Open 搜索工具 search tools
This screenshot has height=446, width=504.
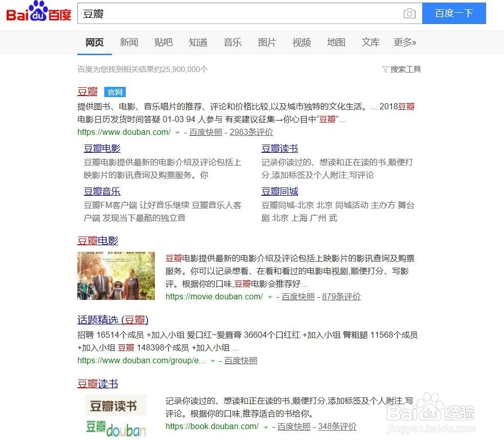coord(405,69)
